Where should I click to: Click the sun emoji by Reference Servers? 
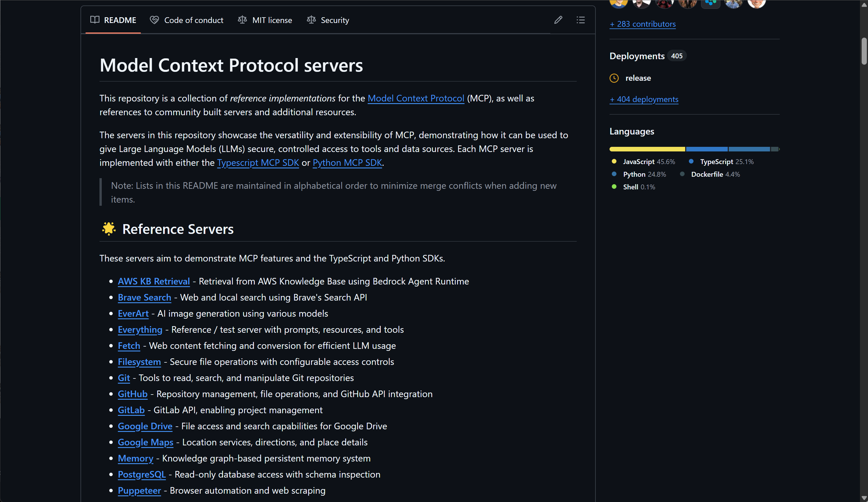tap(108, 229)
